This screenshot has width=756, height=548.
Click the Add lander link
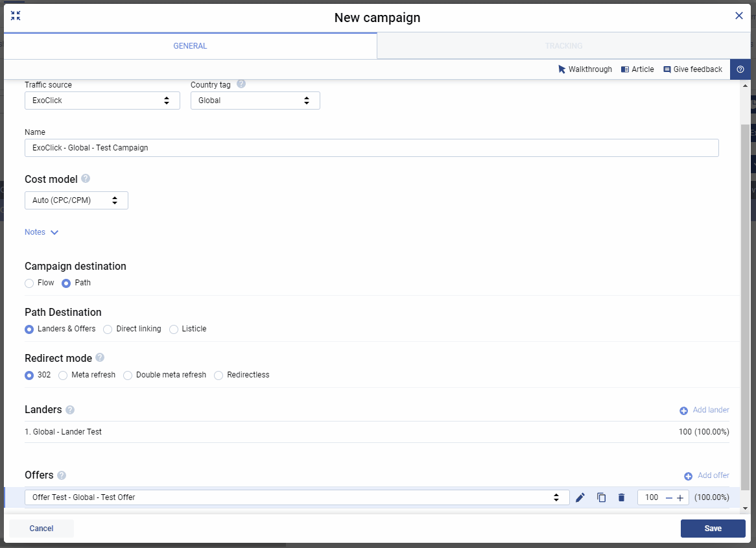click(x=704, y=410)
